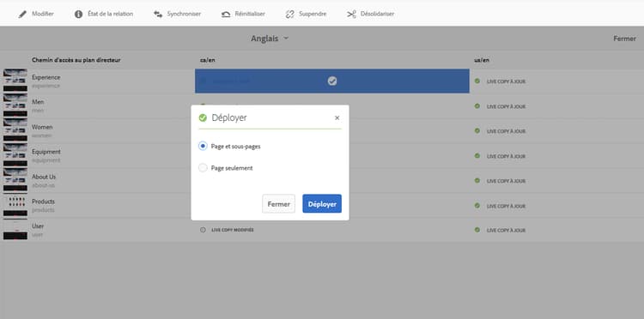Screen dimensions: 644x319
Task: Click the Désolidariser scissors icon
Action: tap(351, 14)
